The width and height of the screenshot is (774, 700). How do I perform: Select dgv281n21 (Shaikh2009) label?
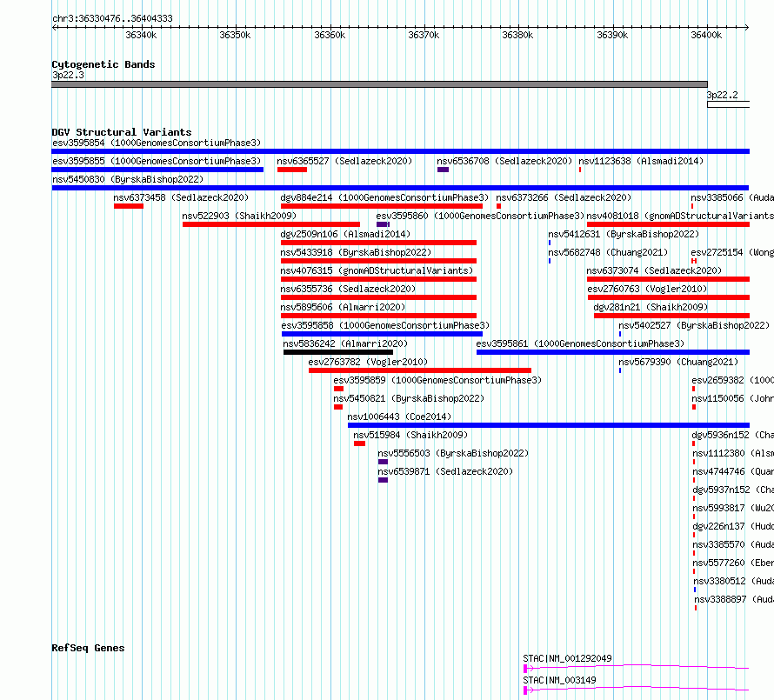(x=651, y=308)
